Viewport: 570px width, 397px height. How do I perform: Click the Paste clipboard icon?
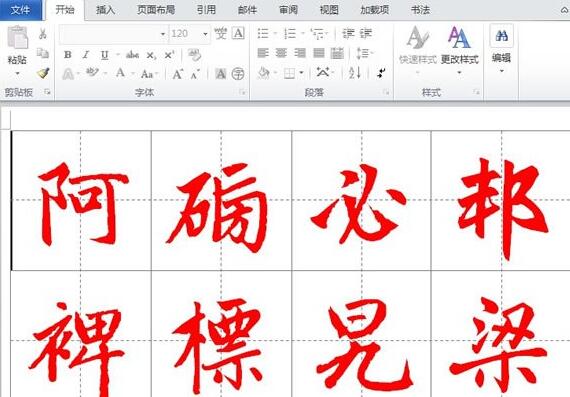click(17, 37)
